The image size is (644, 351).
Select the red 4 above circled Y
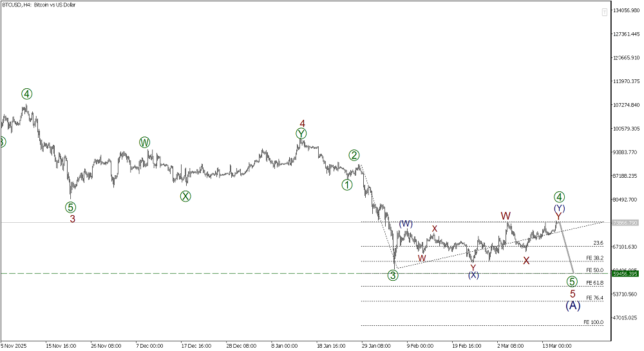point(301,123)
